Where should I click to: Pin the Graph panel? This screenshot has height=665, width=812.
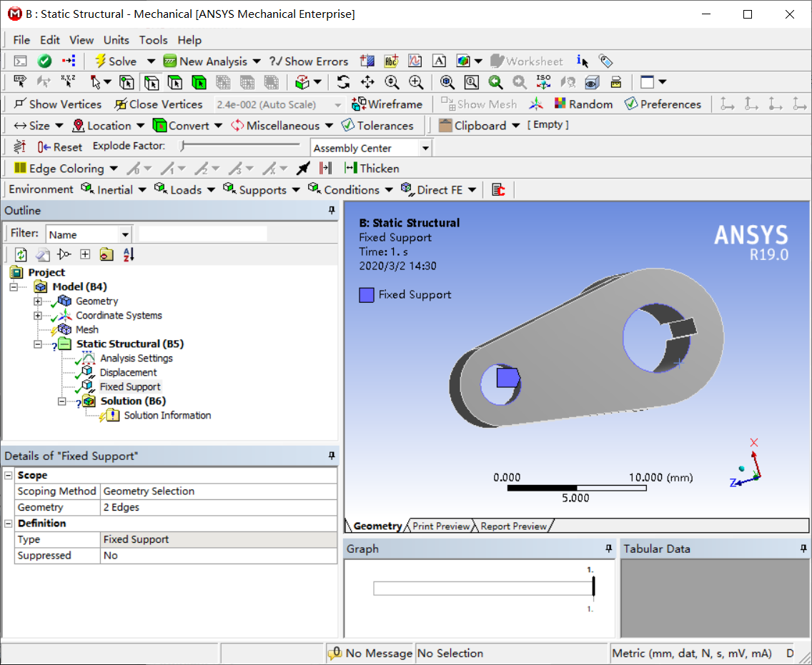pyautogui.click(x=609, y=548)
